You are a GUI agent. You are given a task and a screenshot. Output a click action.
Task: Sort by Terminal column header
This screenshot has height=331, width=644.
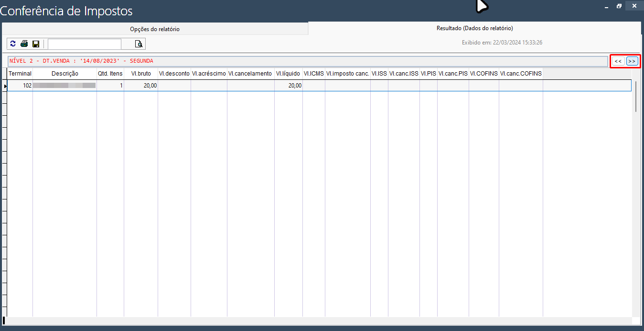click(x=20, y=74)
